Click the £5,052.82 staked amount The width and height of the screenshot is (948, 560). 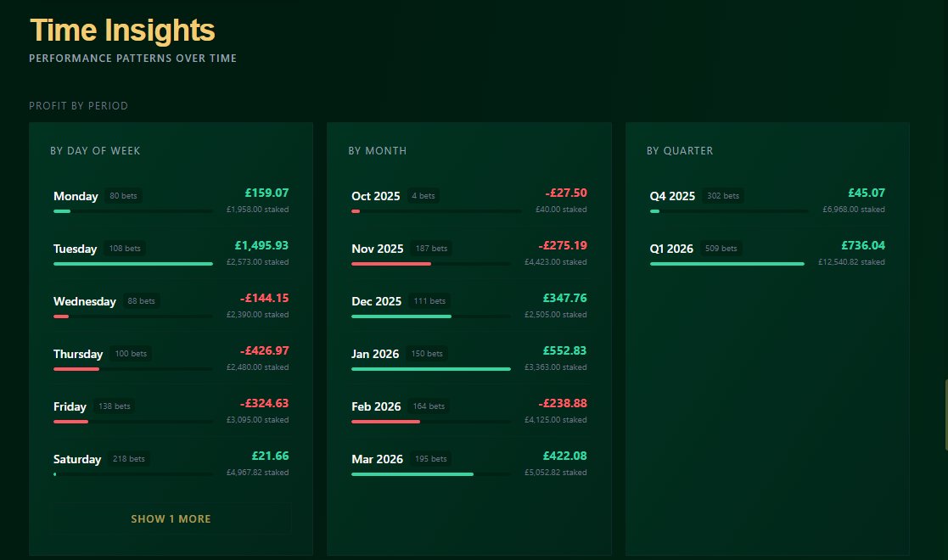click(556, 473)
